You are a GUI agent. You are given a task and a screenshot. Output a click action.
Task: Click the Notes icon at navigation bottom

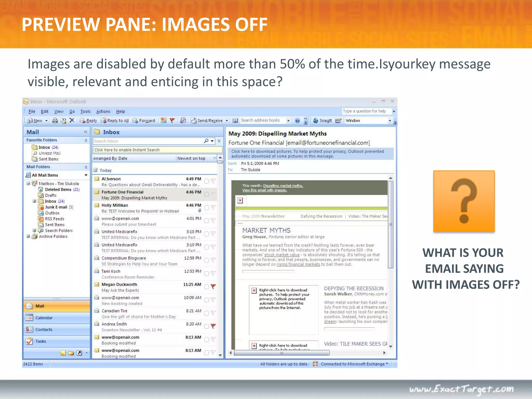tap(63, 353)
